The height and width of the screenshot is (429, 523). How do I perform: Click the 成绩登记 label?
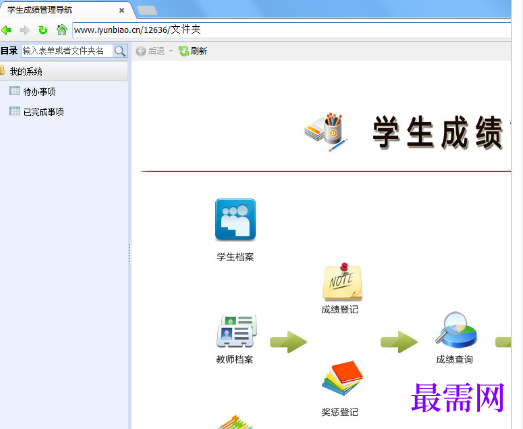[340, 309]
